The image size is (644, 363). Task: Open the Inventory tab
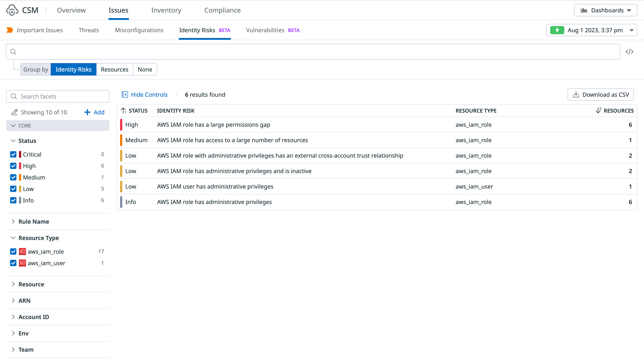pyautogui.click(x=166, y=10)
